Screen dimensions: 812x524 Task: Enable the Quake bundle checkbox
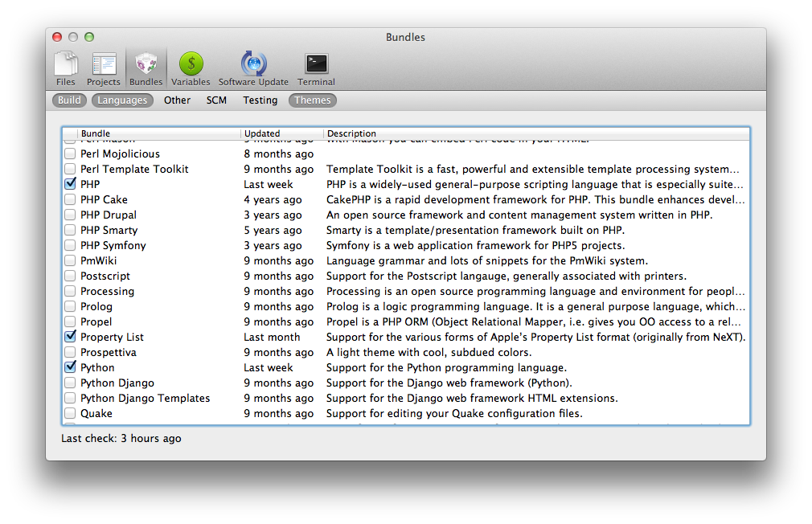click(x=70, y=413)
